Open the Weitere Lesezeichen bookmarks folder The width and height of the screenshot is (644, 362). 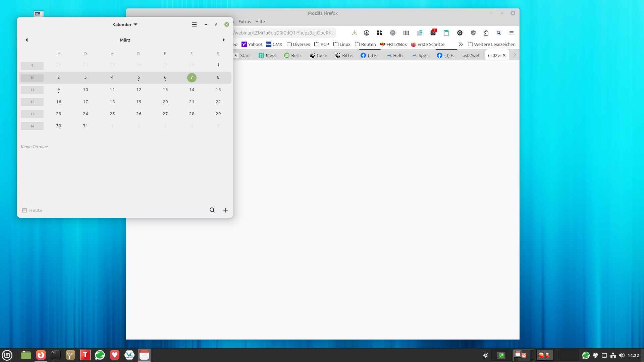point(491,44)
